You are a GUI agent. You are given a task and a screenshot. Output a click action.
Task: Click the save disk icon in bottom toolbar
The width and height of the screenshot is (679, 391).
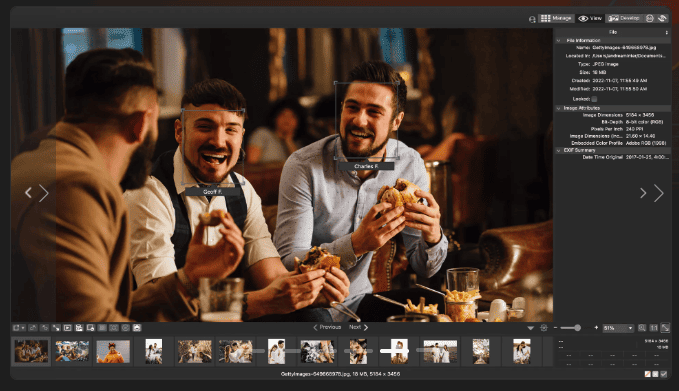click(x=79, y=328)
